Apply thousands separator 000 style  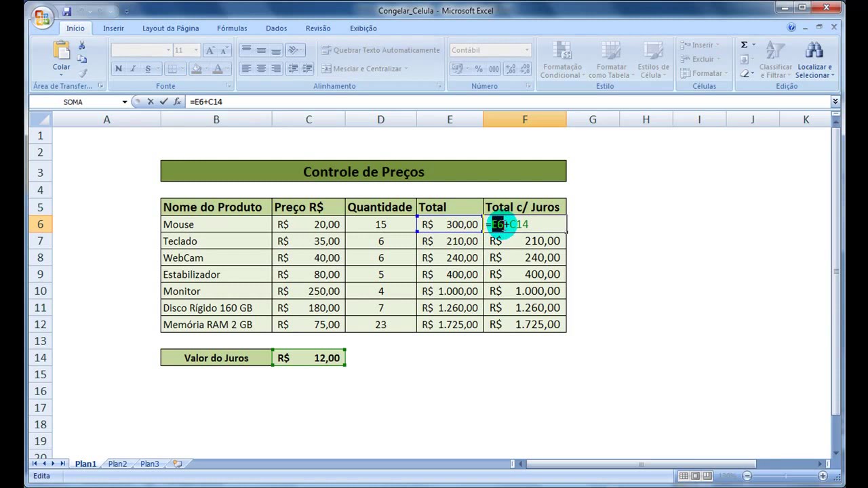click(494, 68)
